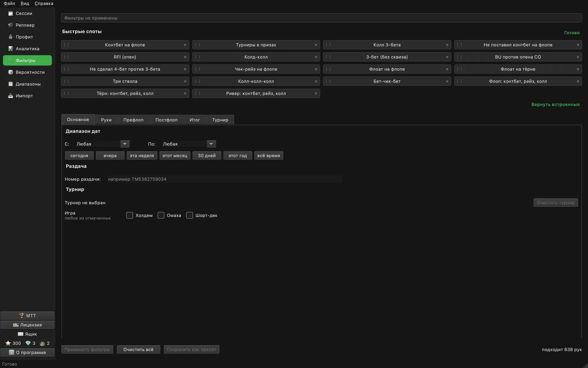Enable the Шорт-дек game checkbox
The width and height of the screenshot is (588, 368).
(x=190, y=215)
